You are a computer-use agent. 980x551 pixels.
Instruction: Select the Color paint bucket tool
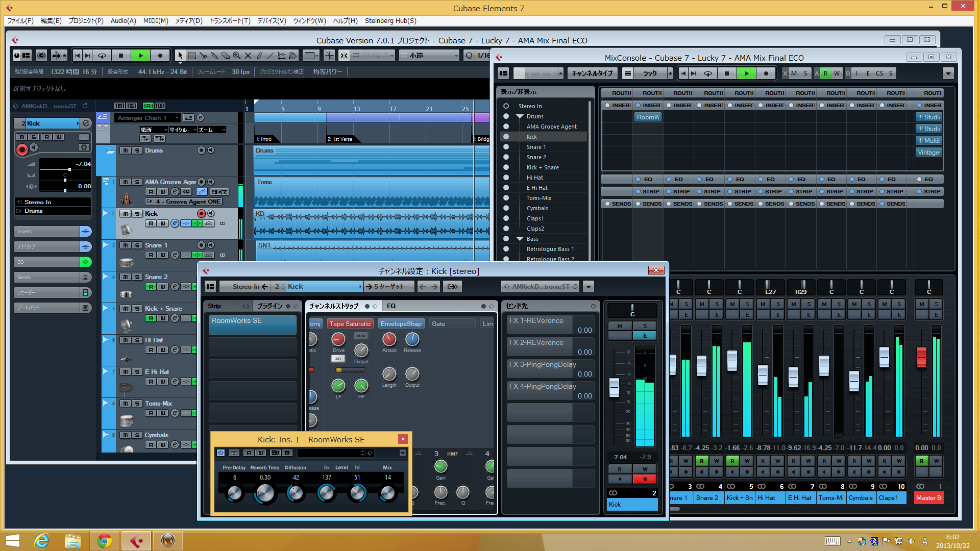293,55
